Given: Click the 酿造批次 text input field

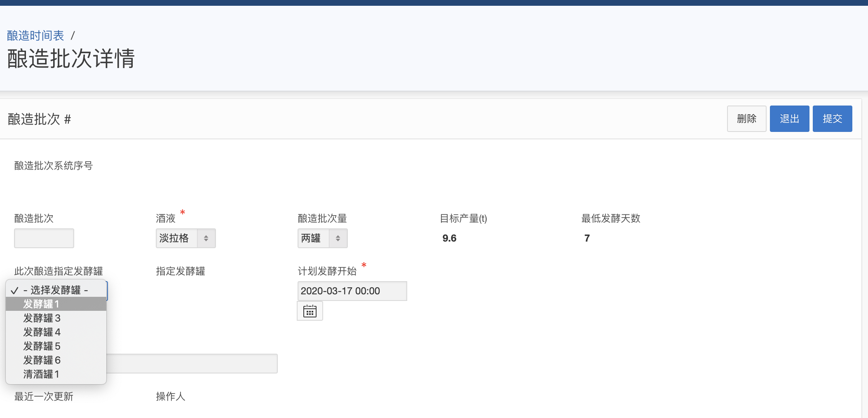Looking at the screenshot, I should [x=44, y=238].
